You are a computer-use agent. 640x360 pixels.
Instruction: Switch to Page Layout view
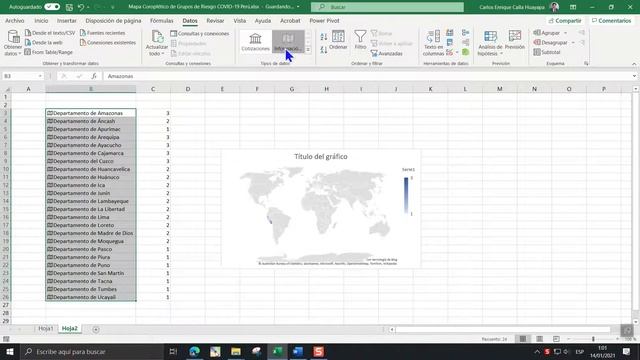(540, 339)
